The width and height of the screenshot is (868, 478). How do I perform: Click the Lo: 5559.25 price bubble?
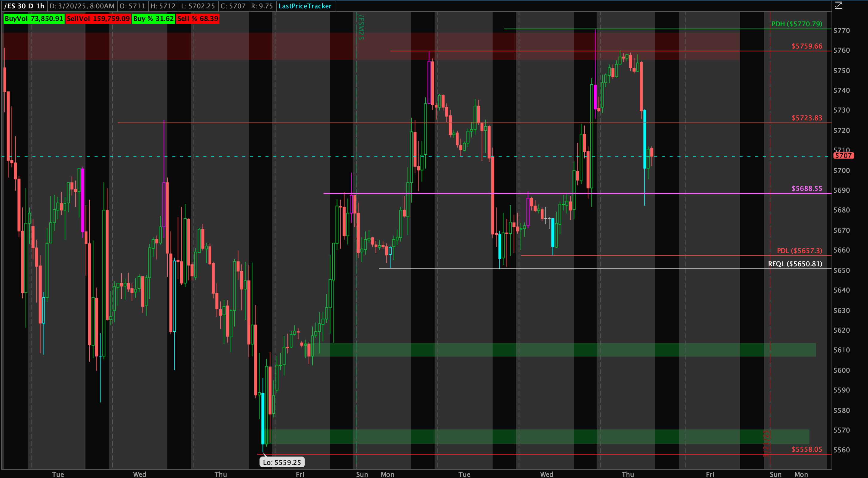[x=282, y=462]
